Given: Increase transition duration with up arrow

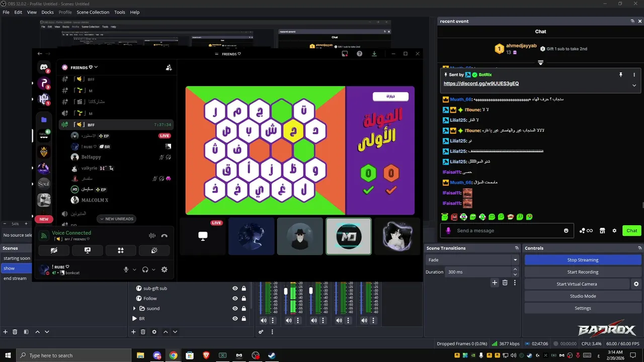Looking at the screenshot, I should coord(515,269).
